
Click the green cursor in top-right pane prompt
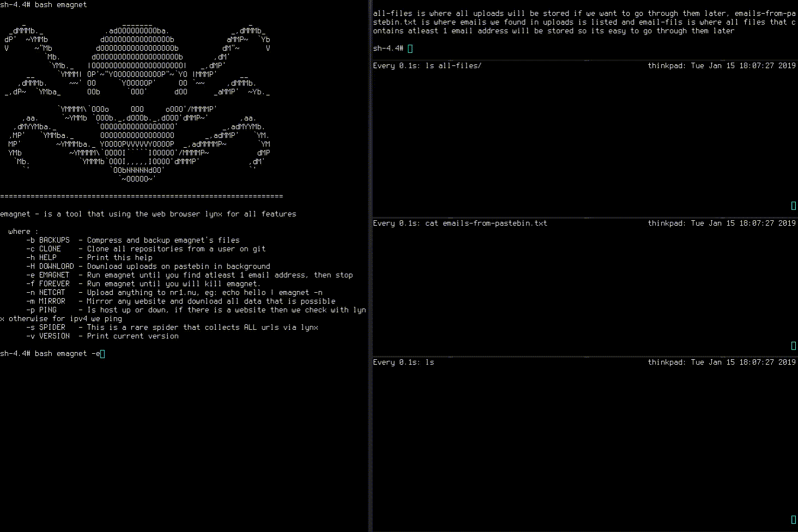pyautogui.click(x=410, y=49)
